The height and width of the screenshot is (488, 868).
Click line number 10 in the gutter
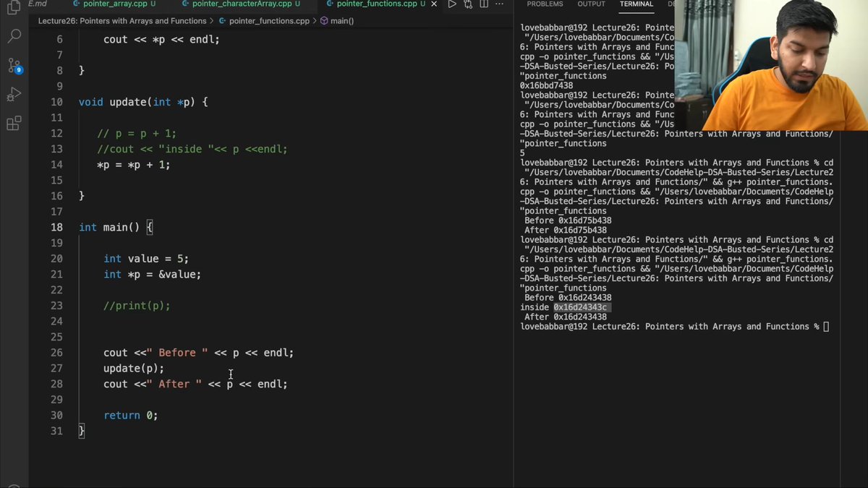[x=57, y=102]
